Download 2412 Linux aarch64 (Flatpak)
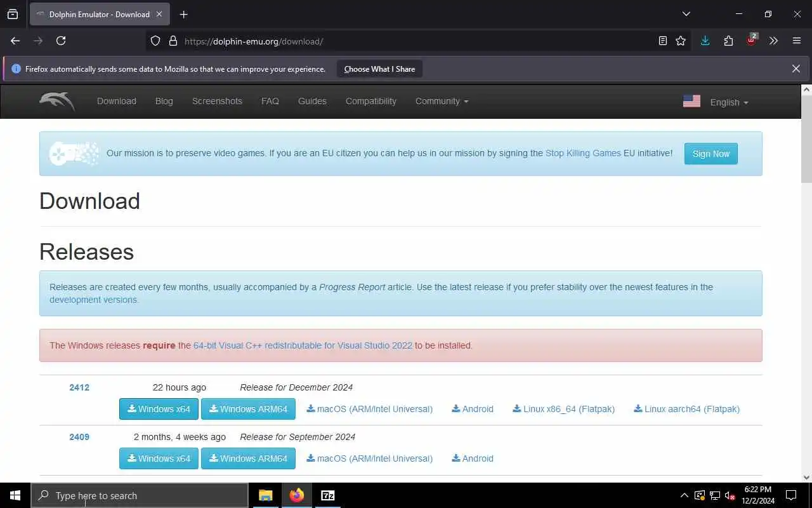Image resolution: width=812 pixels, height=508 pixels. [687, 409]
